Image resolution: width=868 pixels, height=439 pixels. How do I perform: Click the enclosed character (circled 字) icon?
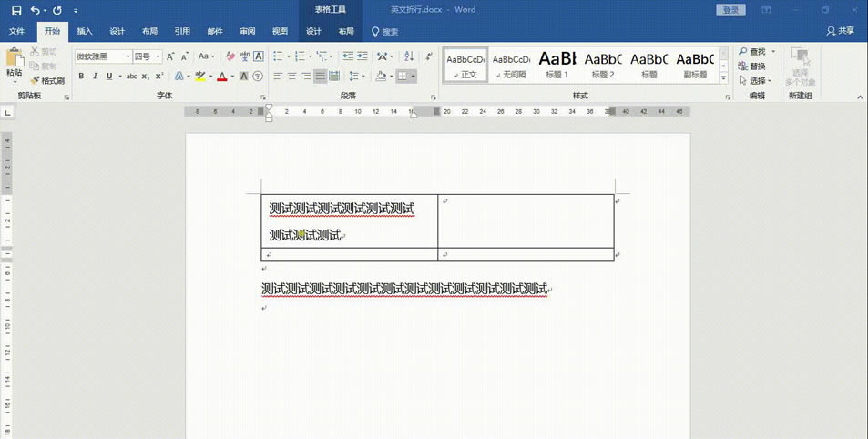258,76
